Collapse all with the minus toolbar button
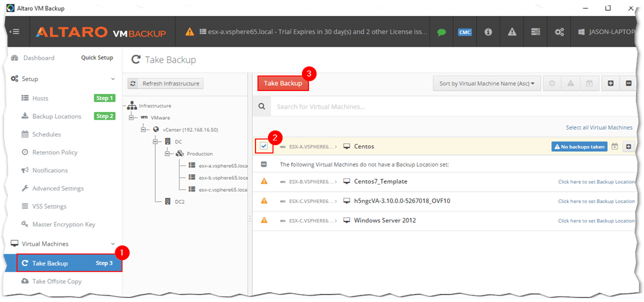Image resolution: width=644 pixels, height=302 pixels. pyautogui.click(x=629, y=83)
